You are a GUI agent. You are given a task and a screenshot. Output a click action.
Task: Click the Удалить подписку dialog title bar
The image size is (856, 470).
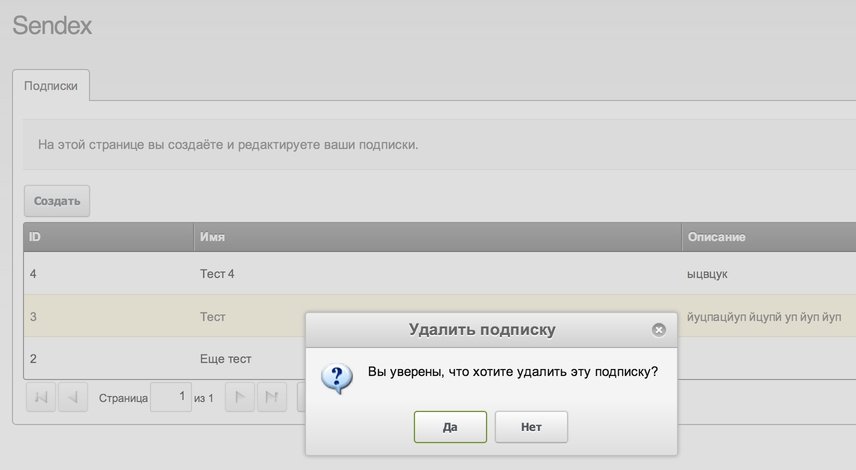pyautogui.click(x=482, y=330)
